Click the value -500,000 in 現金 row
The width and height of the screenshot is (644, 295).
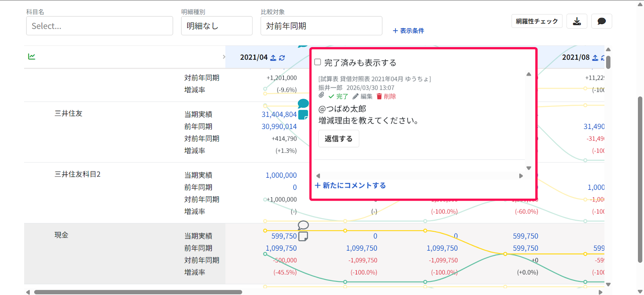coord(285,260)
